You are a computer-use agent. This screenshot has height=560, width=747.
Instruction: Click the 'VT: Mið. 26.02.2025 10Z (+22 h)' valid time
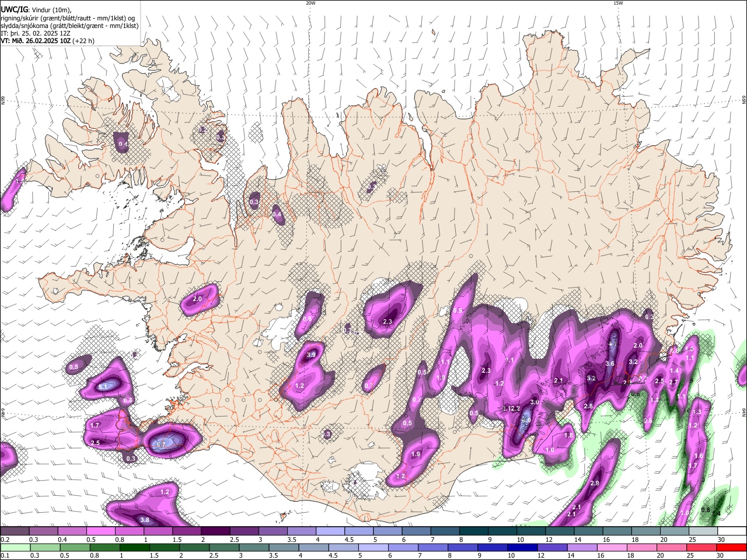(x=47, y=41)
